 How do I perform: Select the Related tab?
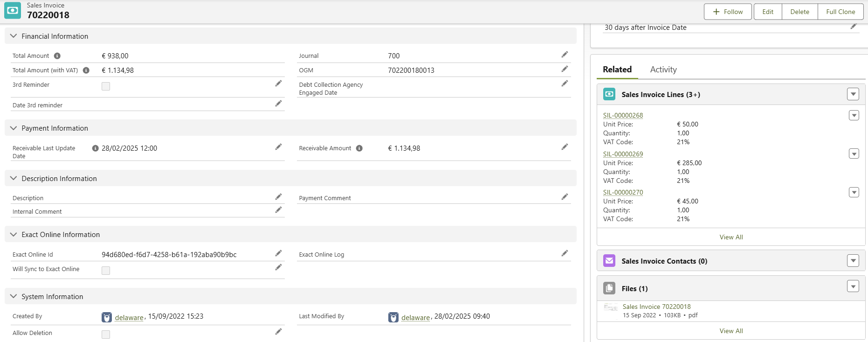pyautogui.click(x=617, y=70)
